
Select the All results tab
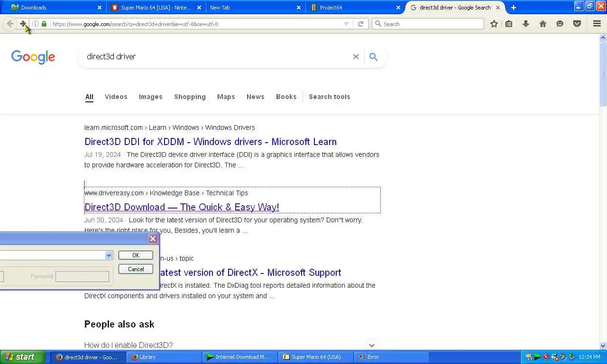[x=89, y=97]
